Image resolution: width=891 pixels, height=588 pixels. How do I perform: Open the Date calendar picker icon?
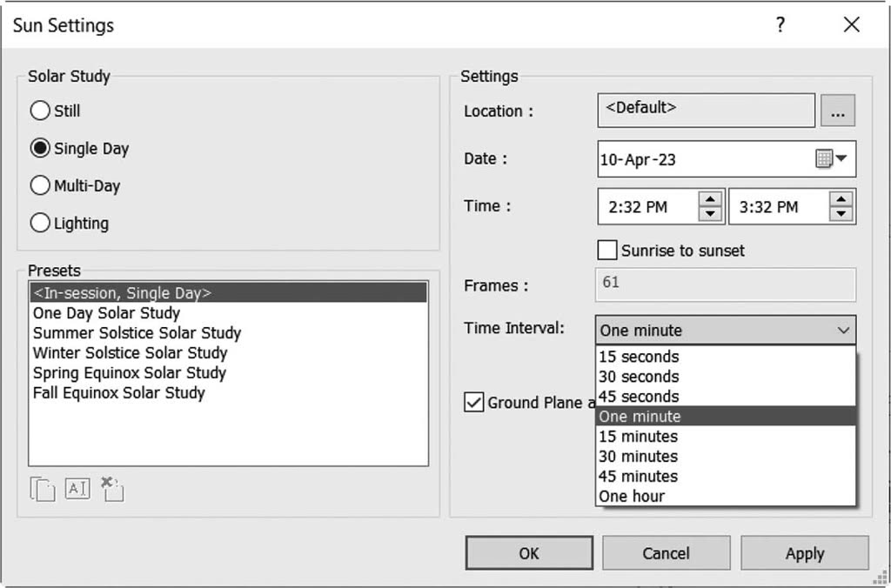tap(831, 158)
